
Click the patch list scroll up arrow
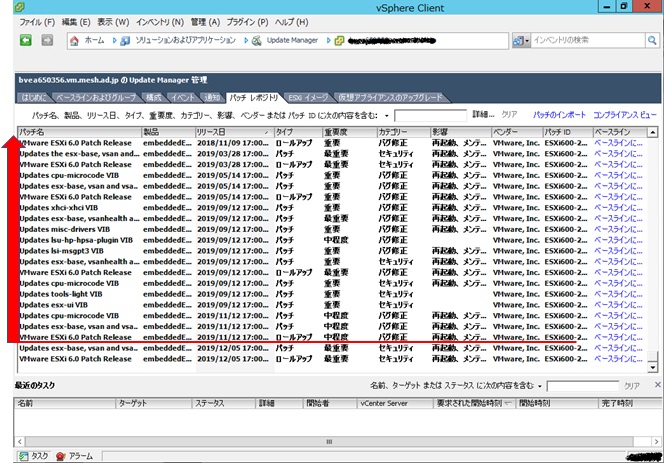click(x=653, y=132)
